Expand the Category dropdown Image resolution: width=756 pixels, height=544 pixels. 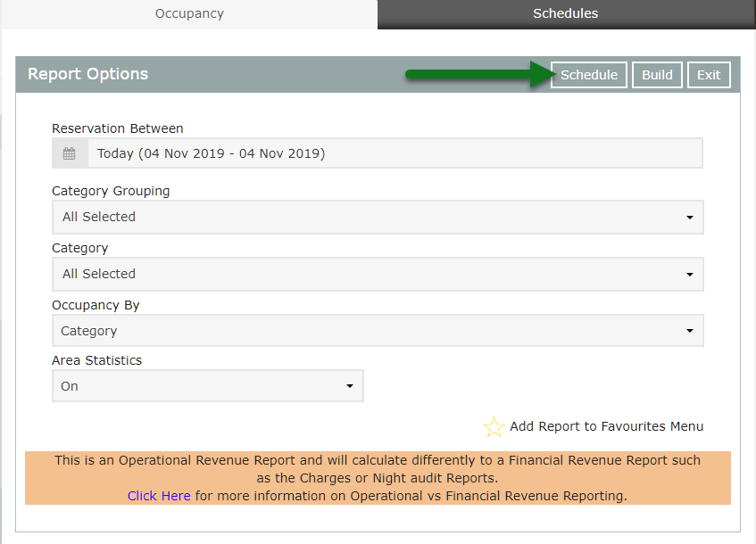(378, 274)
